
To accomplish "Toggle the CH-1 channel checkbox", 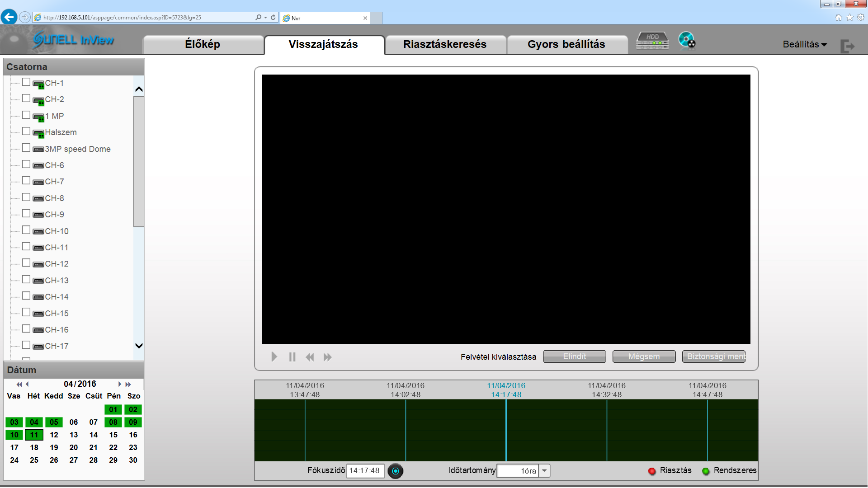I will (x=26, y=82).
